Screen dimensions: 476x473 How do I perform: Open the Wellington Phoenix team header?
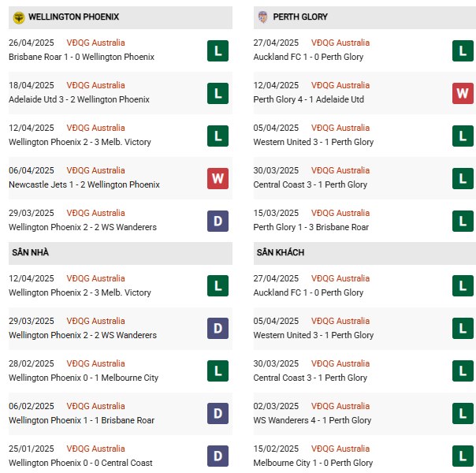coord(121,17)
